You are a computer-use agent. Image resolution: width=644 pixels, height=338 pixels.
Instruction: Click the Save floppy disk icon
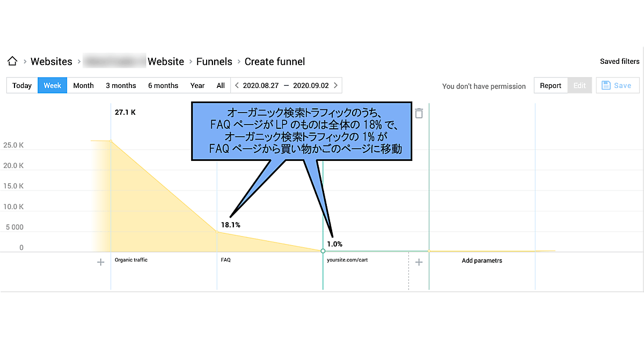[606, 85]
